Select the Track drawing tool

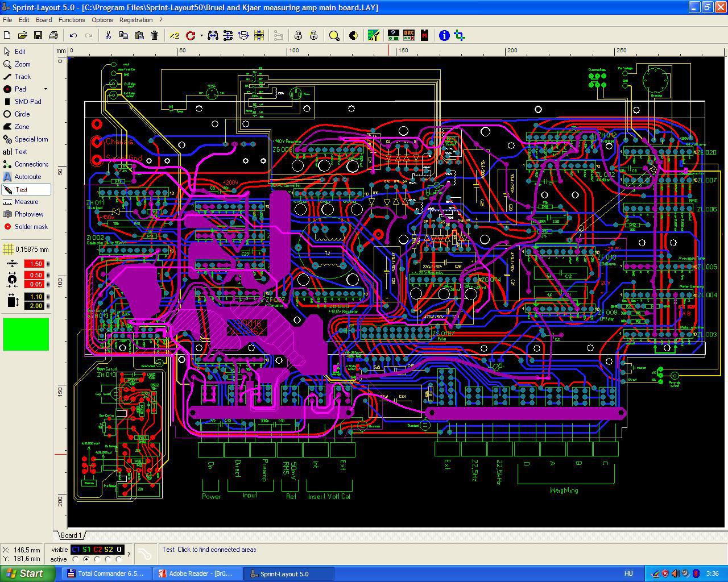pyautogui.click(x=26, y=77)
